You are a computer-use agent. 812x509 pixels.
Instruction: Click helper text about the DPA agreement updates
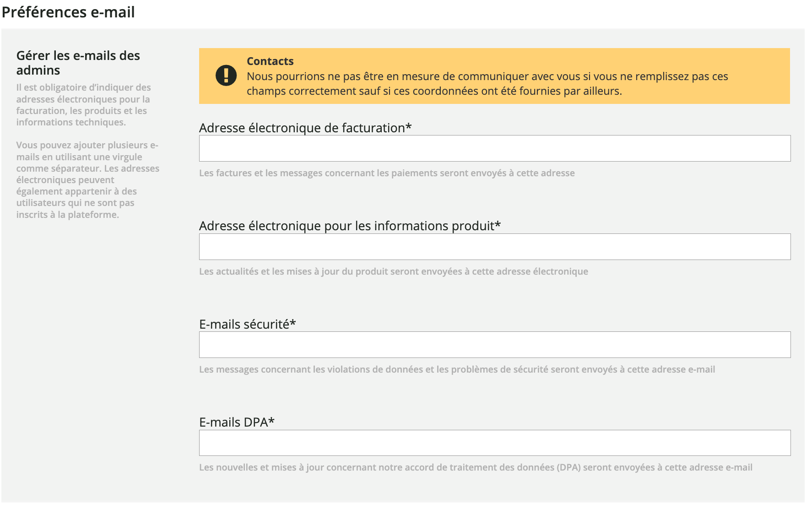(476, 467)
